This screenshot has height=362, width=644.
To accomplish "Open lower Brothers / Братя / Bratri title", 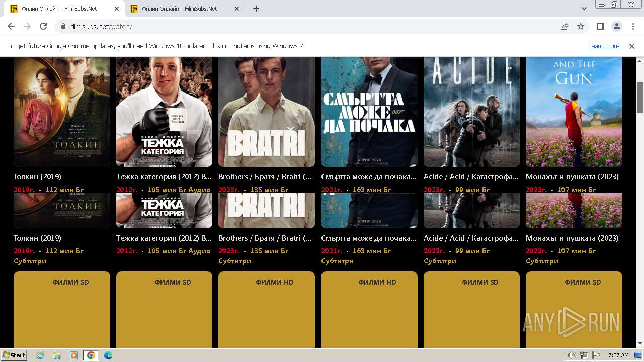I will point(265,238).
